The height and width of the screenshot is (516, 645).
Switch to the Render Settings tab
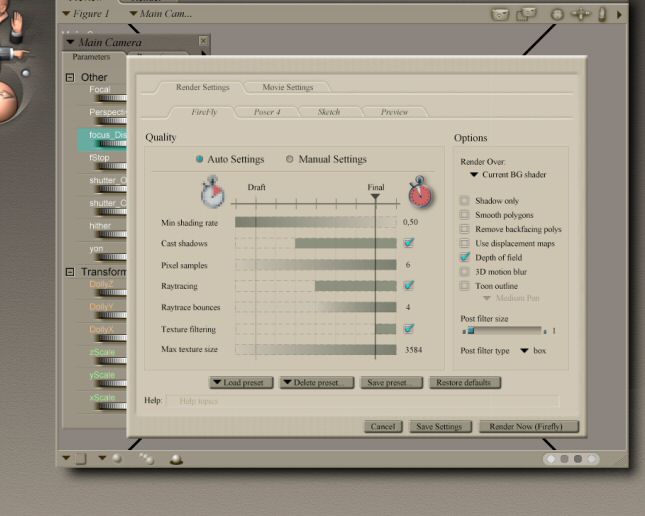202,87
